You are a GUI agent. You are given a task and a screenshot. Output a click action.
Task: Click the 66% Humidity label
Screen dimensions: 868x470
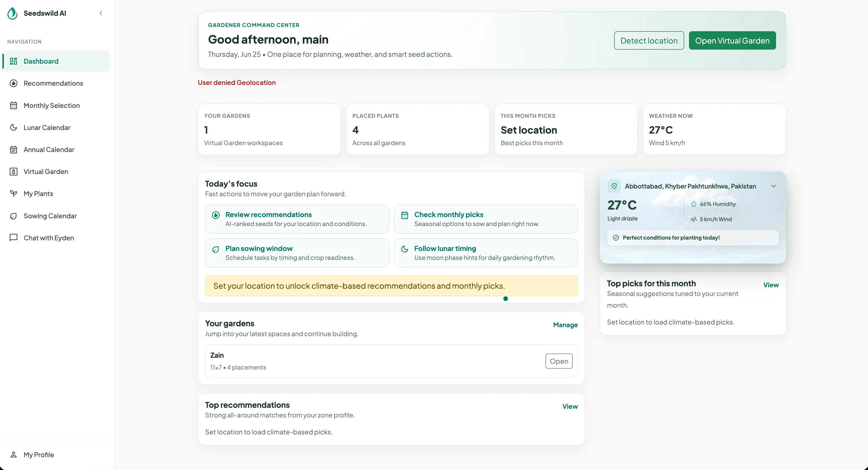(718, 204)
